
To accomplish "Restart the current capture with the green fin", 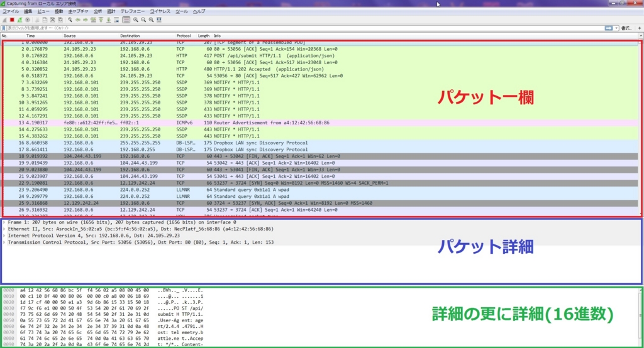I will [x=19, y=19].
